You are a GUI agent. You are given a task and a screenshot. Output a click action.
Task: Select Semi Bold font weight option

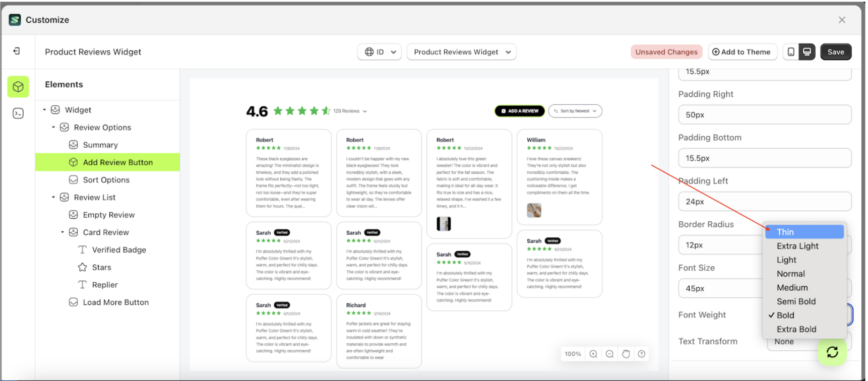pos(804,301)
